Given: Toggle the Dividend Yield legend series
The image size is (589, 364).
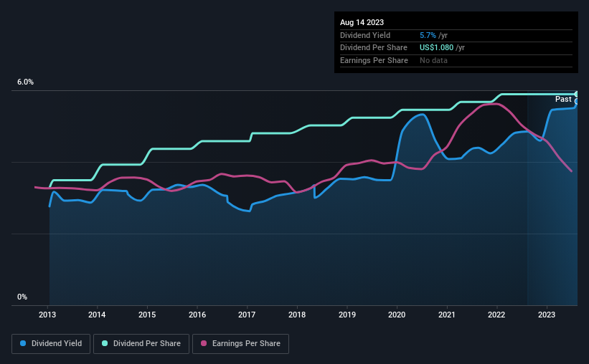Looking at the screenshot, I should coord(51,344).
